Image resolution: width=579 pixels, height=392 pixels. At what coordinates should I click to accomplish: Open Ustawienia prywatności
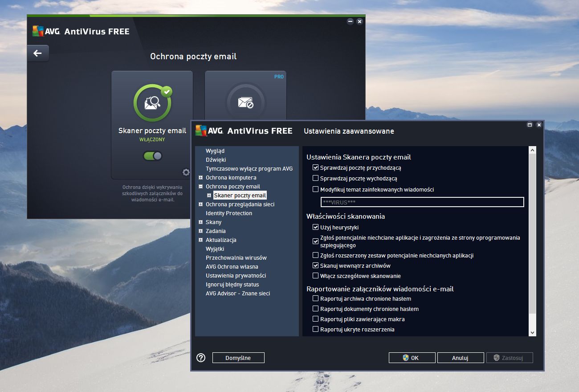[x=236, y=276]
